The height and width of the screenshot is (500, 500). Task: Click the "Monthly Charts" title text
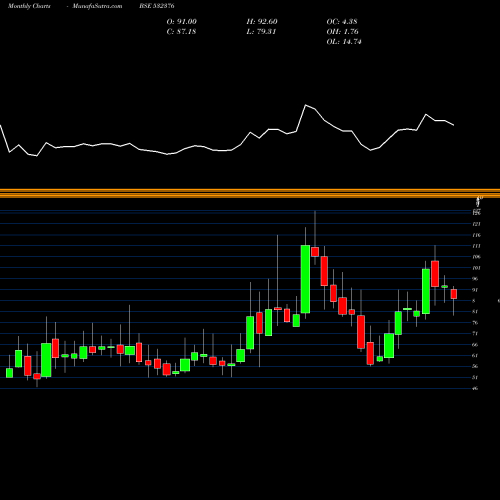[x=29, y=6]
